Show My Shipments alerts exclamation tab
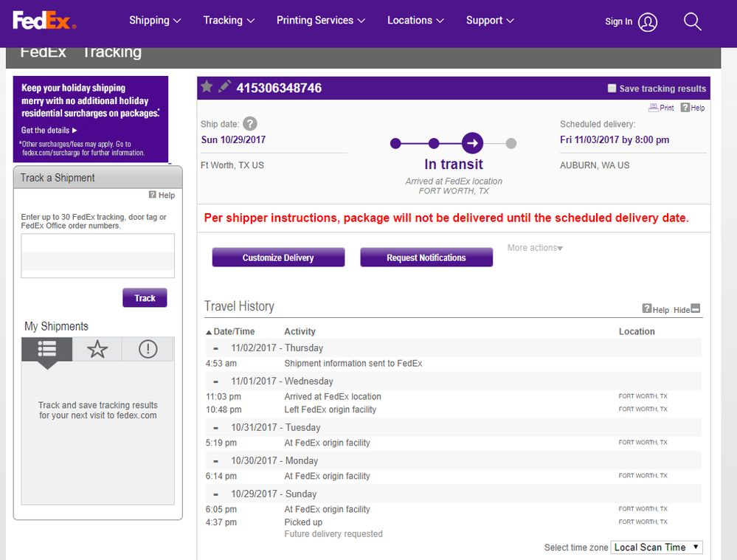The image size is (737, 560). pos(148,349)
